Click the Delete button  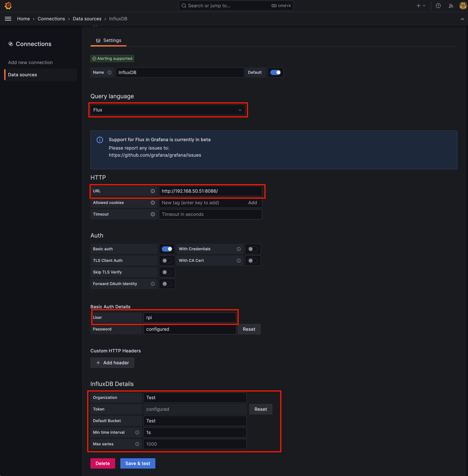click(x=103, y=463)
